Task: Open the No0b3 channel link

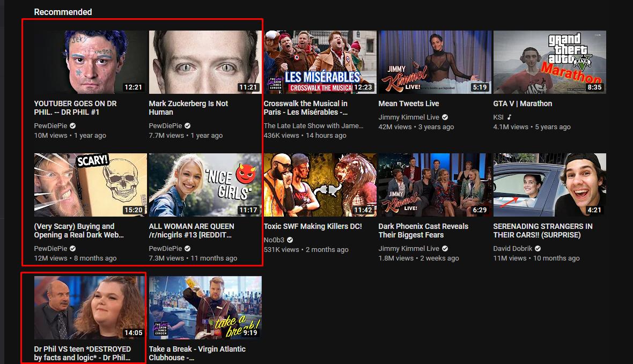Action: point(274,240)
